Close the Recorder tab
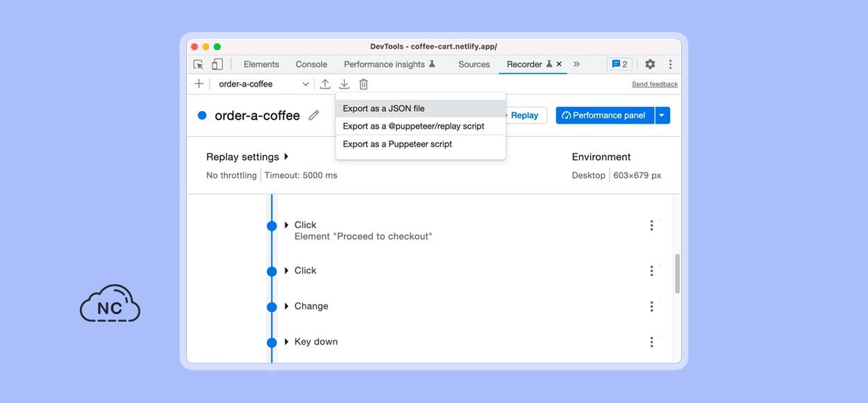The width and height of the screenshot is (868, 403). tap(559, 64)
